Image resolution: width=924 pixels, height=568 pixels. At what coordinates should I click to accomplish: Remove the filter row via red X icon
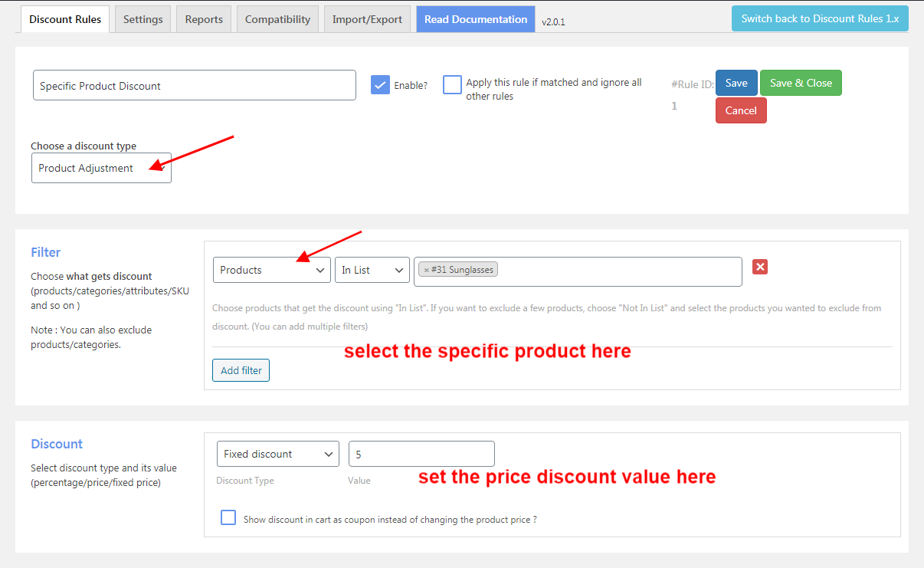tap(759, 268)
